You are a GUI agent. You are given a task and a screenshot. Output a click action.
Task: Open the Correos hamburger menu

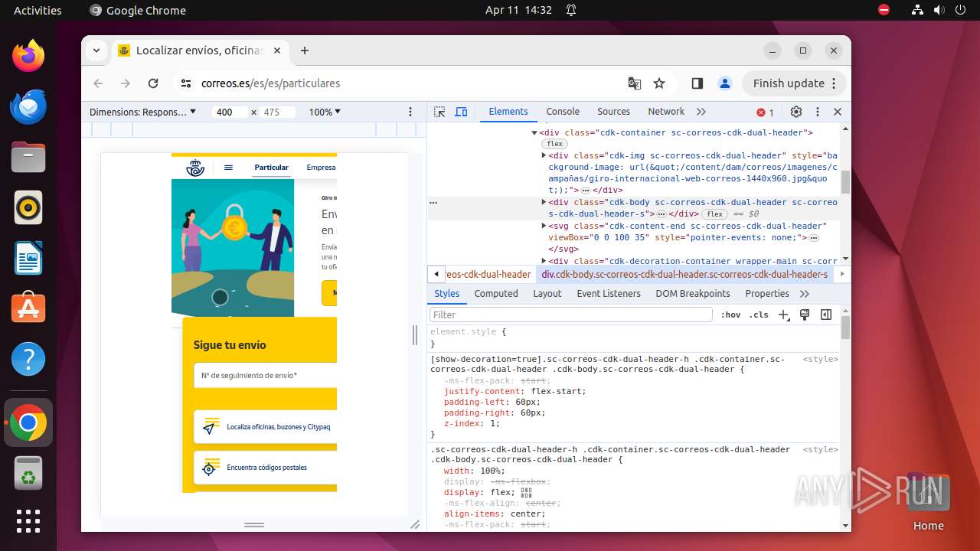click(228, 168)
